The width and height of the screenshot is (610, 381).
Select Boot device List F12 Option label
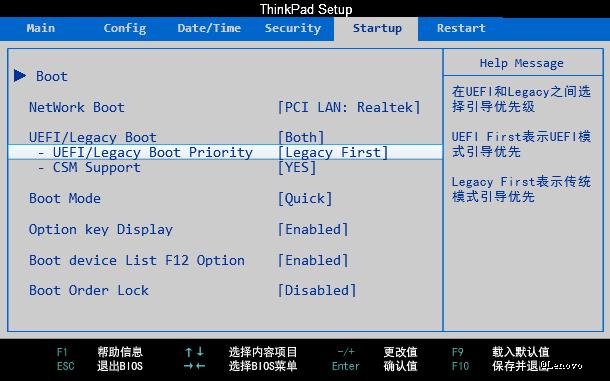(x=137, y=260)
